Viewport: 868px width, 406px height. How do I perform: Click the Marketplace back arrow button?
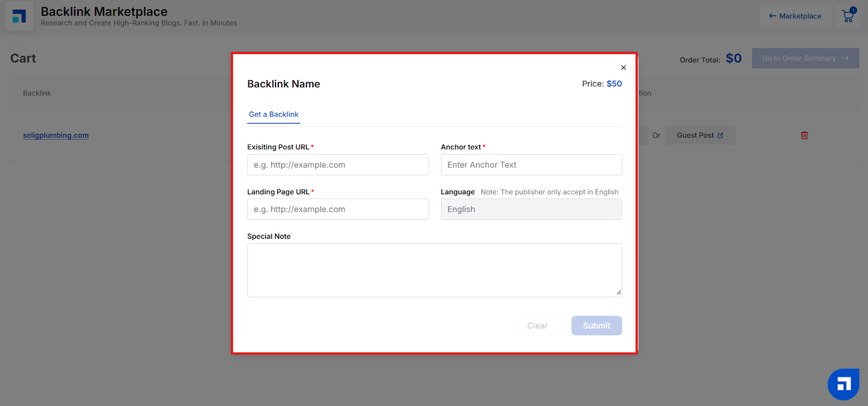coord(795,16)
